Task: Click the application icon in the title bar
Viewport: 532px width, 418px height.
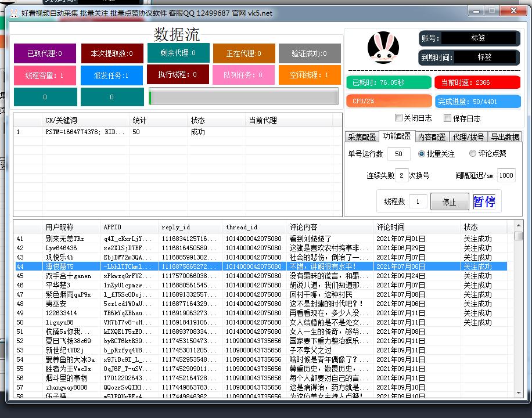Action: coord(15,12)
